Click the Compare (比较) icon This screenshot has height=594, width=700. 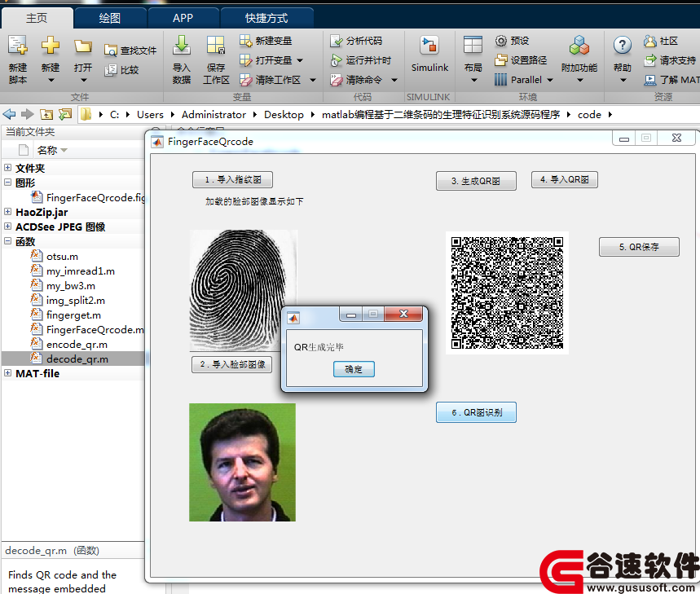pyautogui.click(x=110, y=70)
